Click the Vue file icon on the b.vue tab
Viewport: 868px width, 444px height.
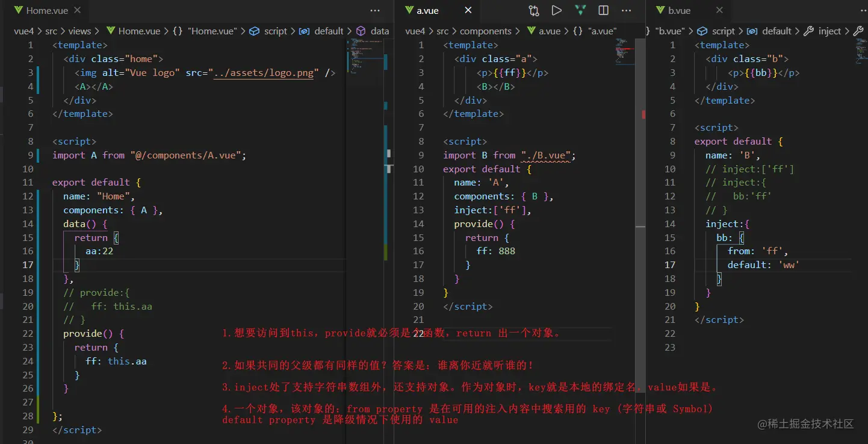click(x=660, y=10)
